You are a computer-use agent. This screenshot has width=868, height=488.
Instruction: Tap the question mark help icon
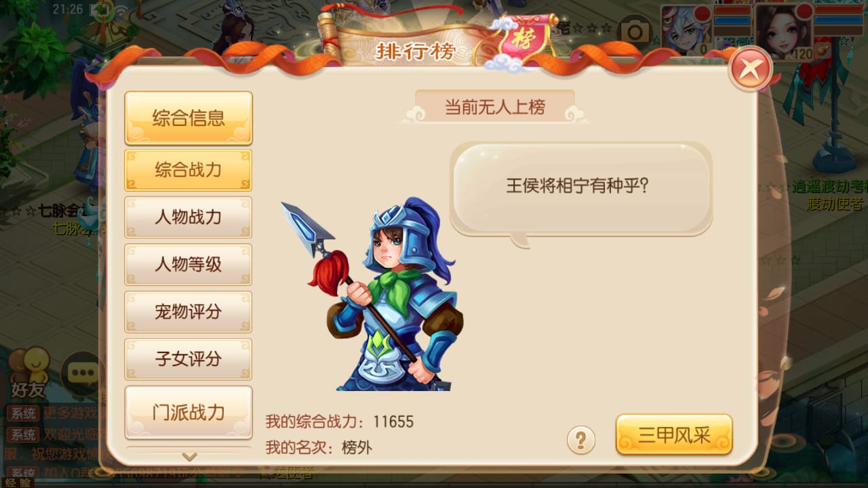point(580,440)
